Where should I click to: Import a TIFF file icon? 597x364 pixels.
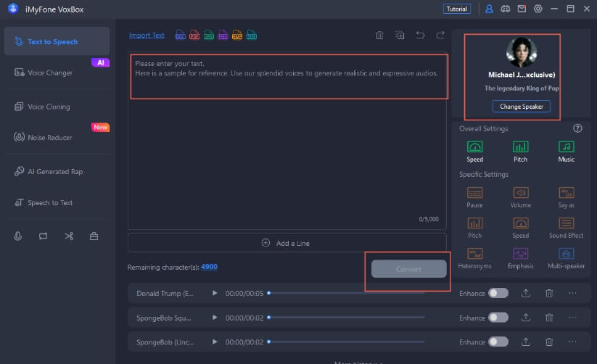(x=251, y=35)
